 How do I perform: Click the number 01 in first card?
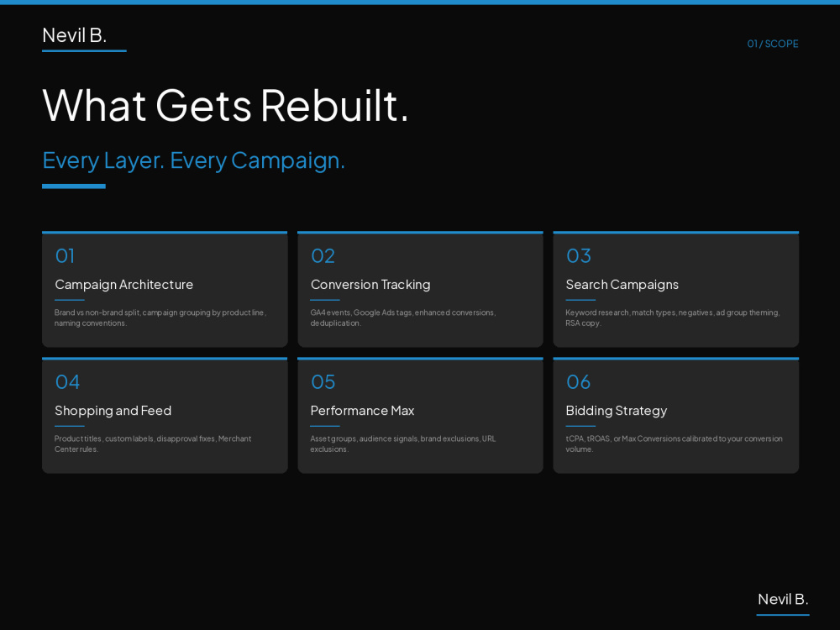pos(65,256)
